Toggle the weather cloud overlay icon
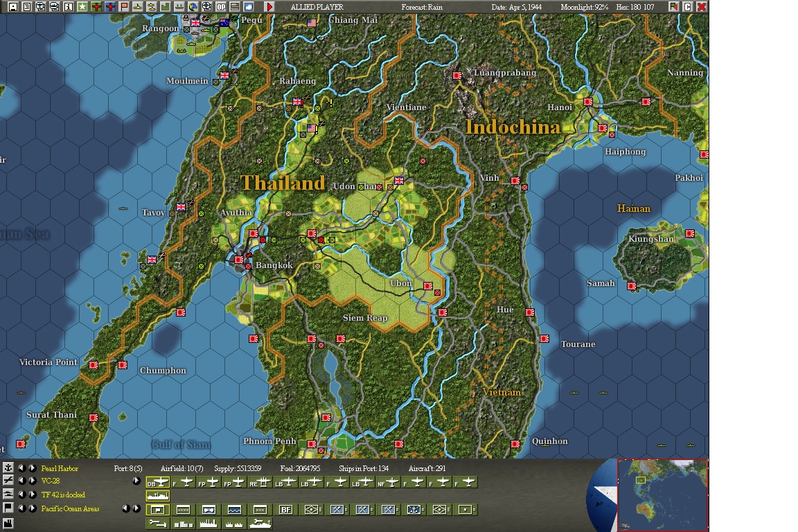This screenshot has width=798, height=532. pyautogui.click(x=249, y=7)
